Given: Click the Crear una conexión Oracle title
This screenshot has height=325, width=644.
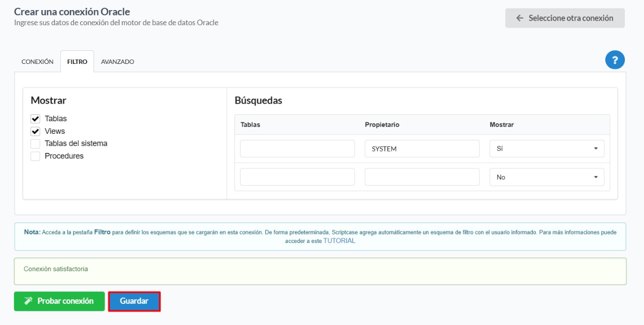Looking at the screenshot, I should [x=72, y=12].
